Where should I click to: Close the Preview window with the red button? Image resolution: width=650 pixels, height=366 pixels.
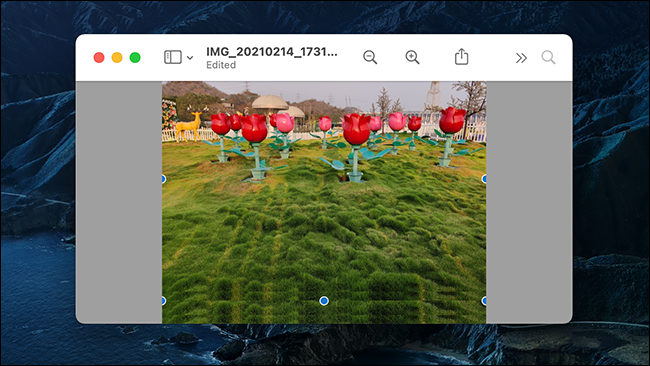tap(99, 57)
